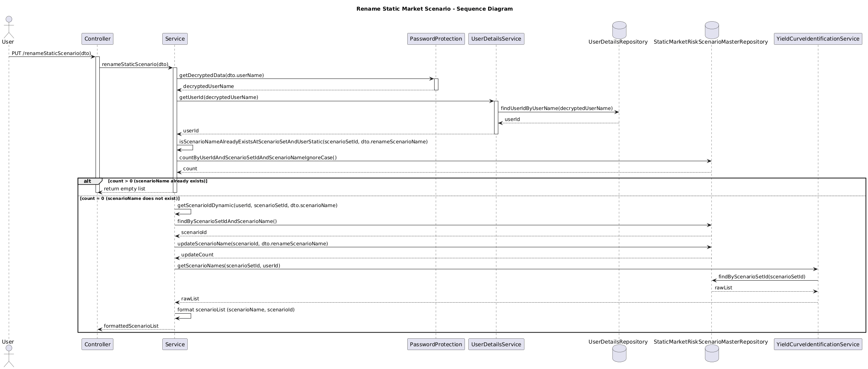Click 'rawList' return to YieldCurveIdentificationService
868x369 pixels.
coord(724,288)
